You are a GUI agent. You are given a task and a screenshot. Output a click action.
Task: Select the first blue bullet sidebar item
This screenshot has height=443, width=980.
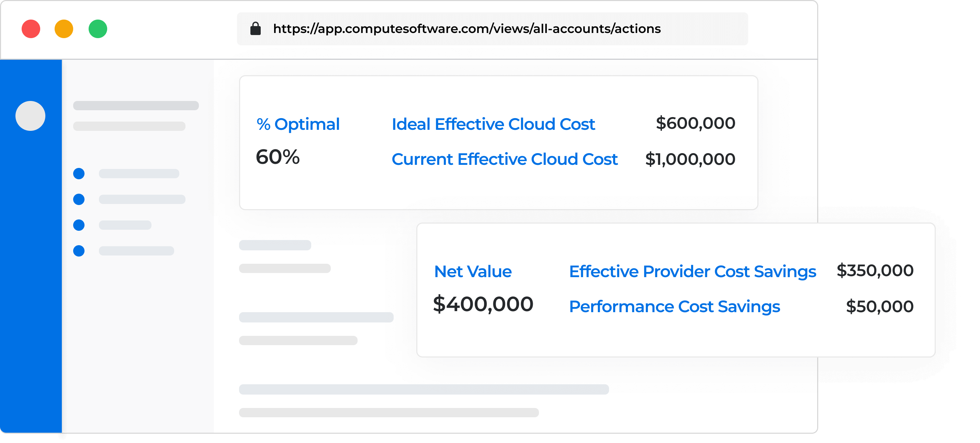(79, 174)
